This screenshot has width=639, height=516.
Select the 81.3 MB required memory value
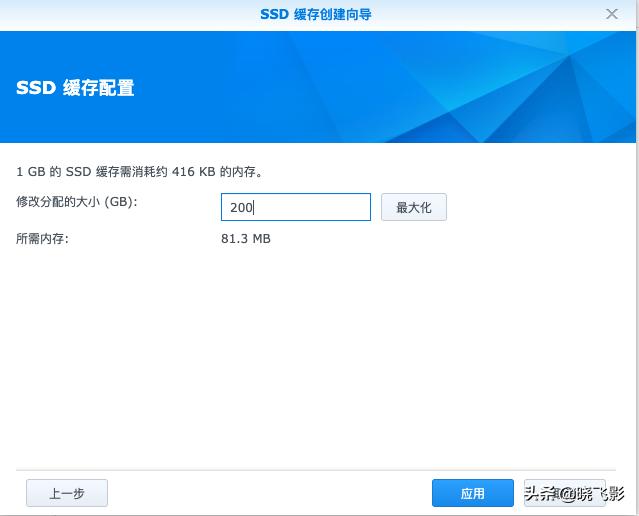click(246, 238)
